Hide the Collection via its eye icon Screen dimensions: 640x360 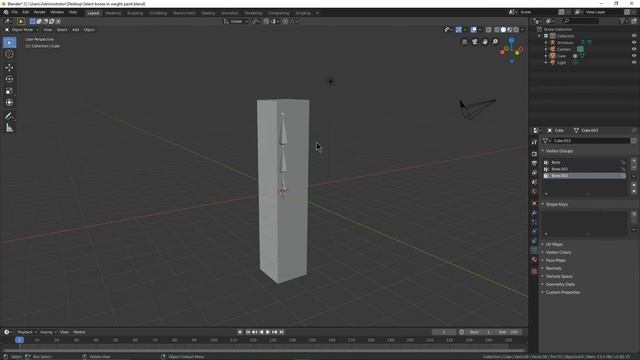tap(634, 36)
